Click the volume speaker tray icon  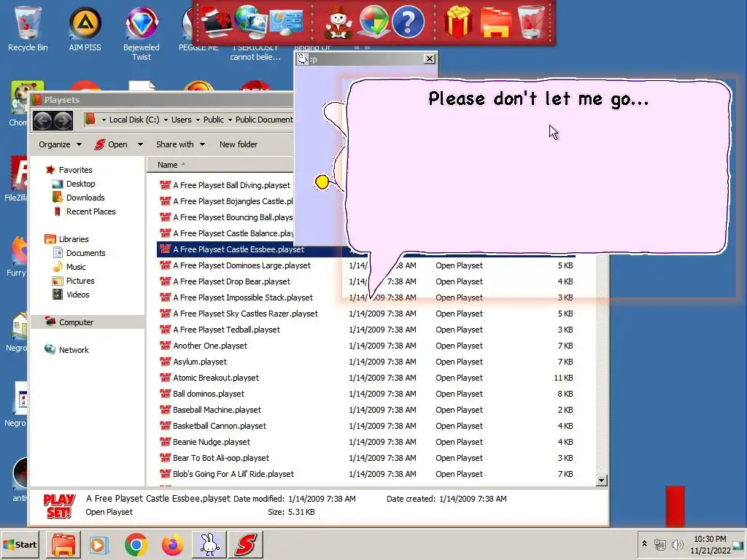click(x=677, y=544)
